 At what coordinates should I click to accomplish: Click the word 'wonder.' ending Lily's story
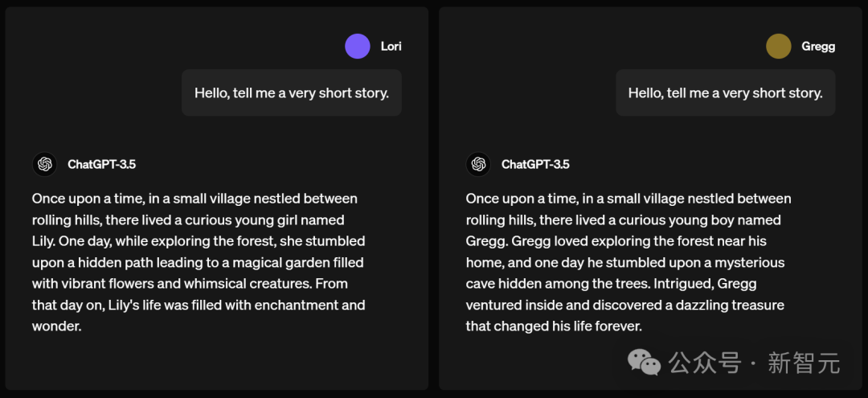click(x=56, y=326)
